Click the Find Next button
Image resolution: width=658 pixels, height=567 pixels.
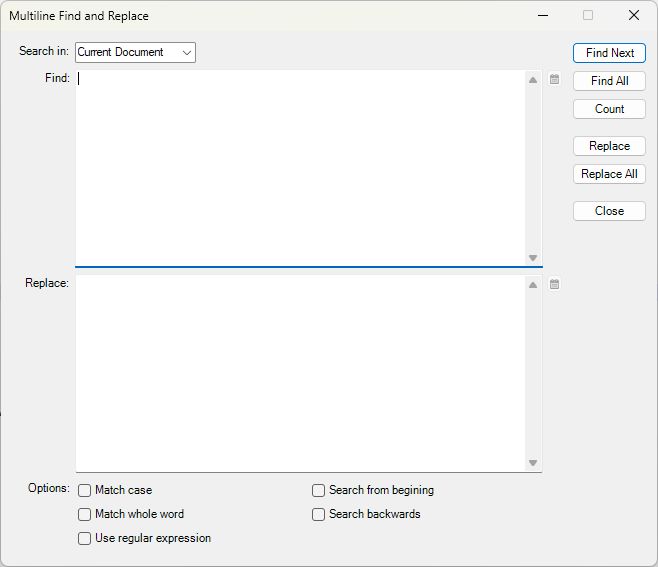(x=609, y=53)
